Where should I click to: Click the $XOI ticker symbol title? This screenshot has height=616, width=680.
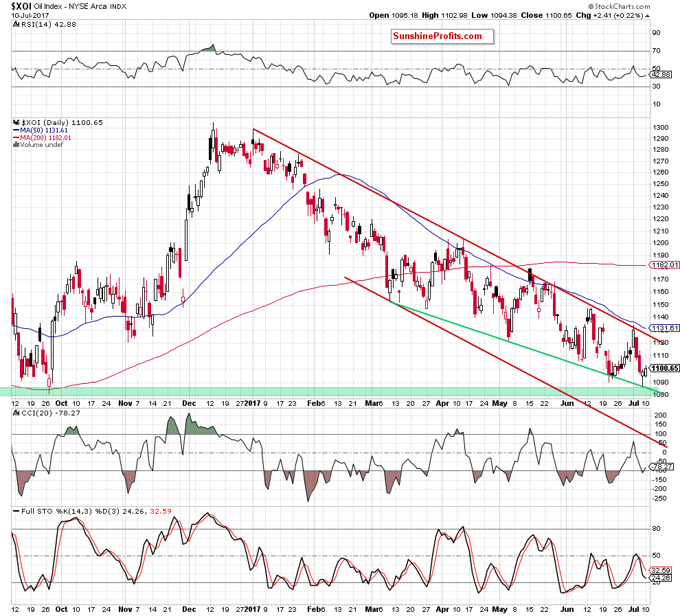pos(21,6)
